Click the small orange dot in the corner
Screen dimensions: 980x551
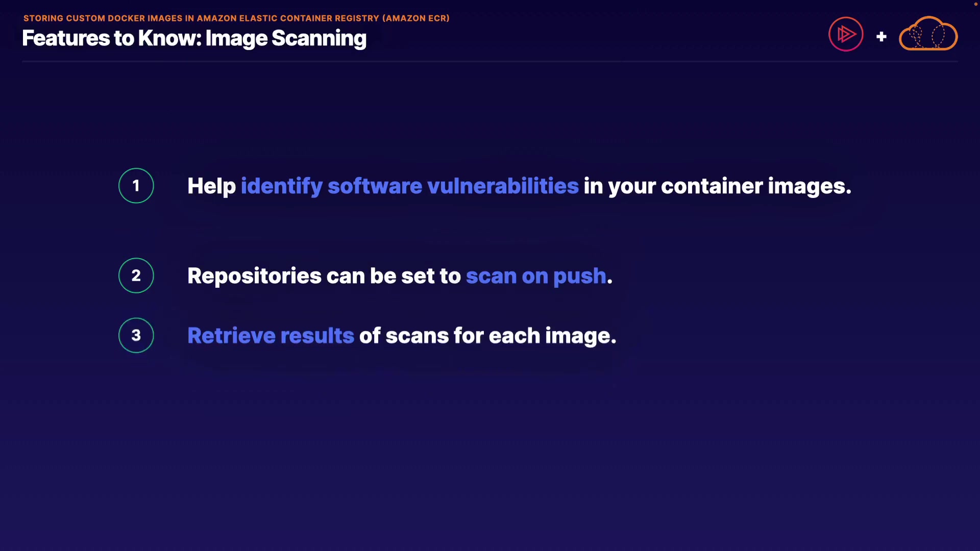[975, 4]
